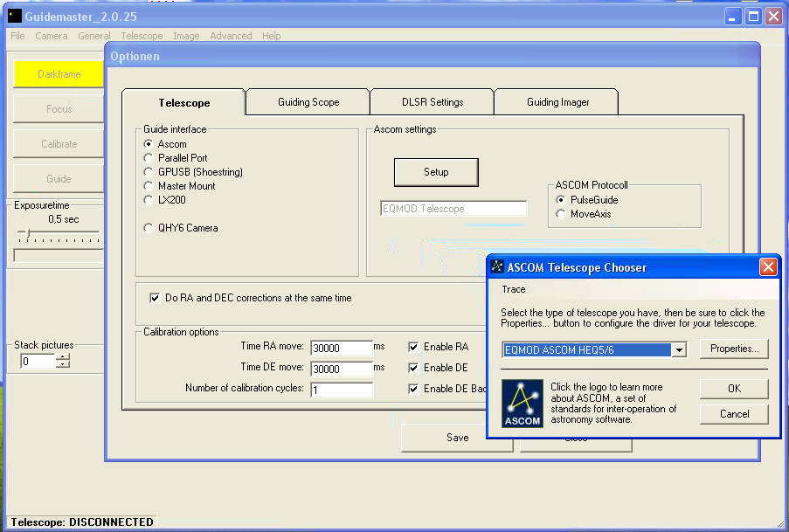789x532 pixels.
Task: Minimize the Guidemaster window
Action: click(x=732, y=17)
